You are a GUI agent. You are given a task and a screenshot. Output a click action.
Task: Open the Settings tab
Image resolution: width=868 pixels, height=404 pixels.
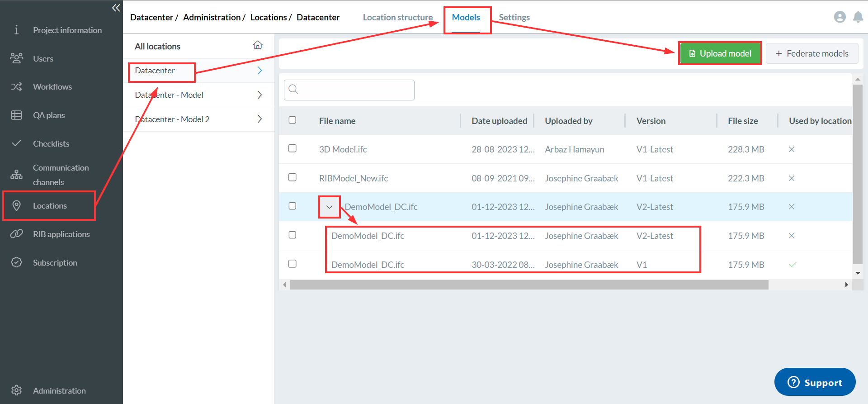pyautogui.click(x=514, y=17)
